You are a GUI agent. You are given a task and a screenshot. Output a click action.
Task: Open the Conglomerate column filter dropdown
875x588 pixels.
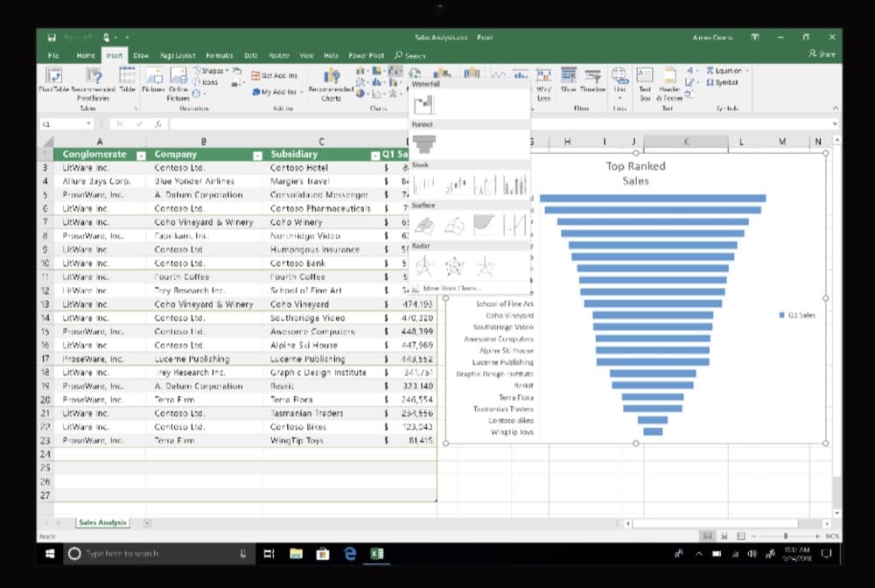(141, 156)
